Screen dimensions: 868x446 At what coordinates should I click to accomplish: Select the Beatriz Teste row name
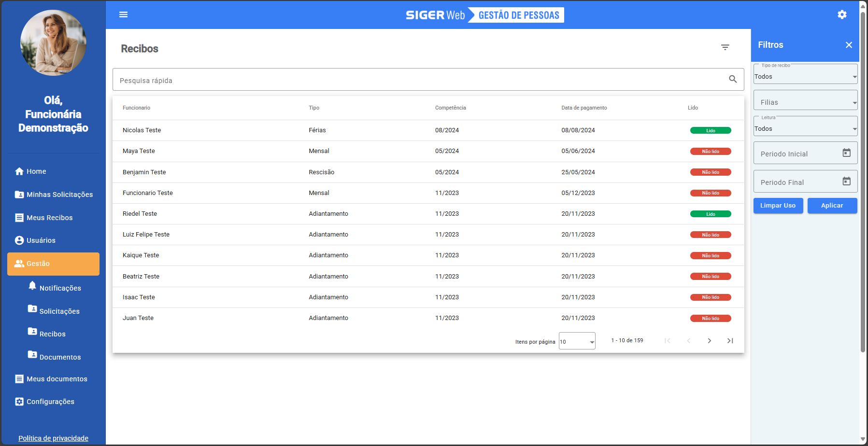coord(141,277)
